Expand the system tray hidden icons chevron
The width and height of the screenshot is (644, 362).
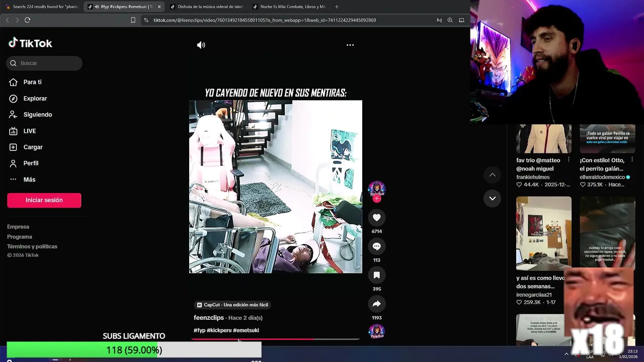(567, 354)
